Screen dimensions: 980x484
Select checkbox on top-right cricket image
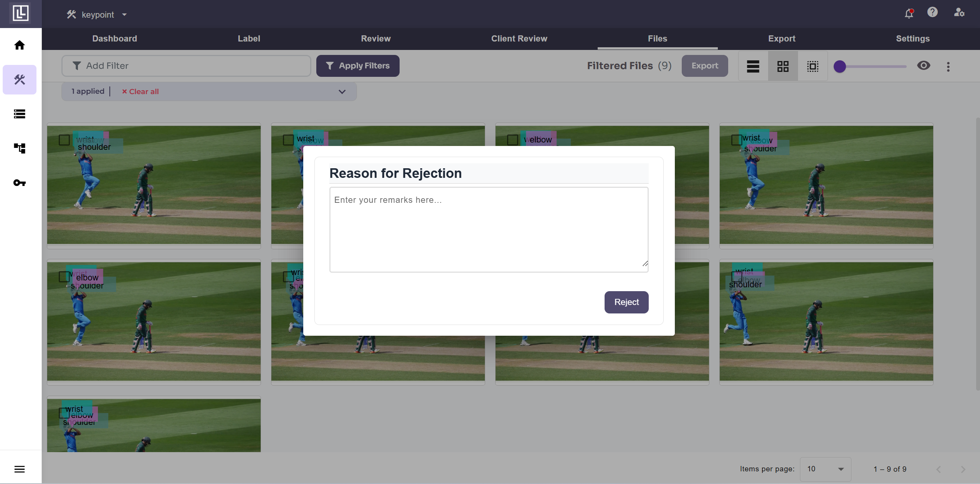point(737,140)
